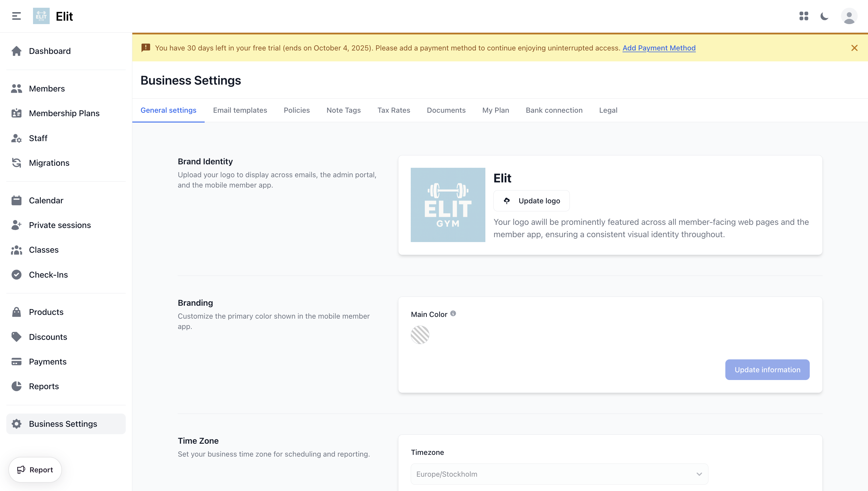The height and width of the screenshot is (491, 868).
Task: Switch to My Plan tab
Action: tap(495, 110)
